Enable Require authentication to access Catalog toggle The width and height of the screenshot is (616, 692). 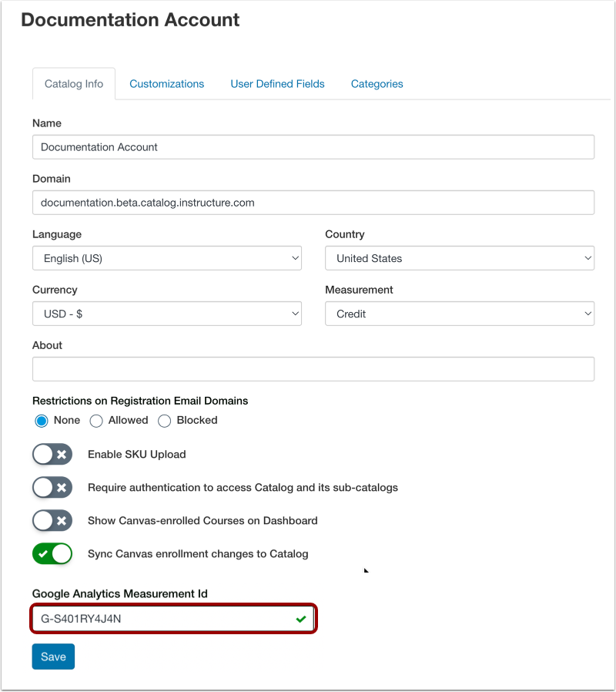coord(52,487)
